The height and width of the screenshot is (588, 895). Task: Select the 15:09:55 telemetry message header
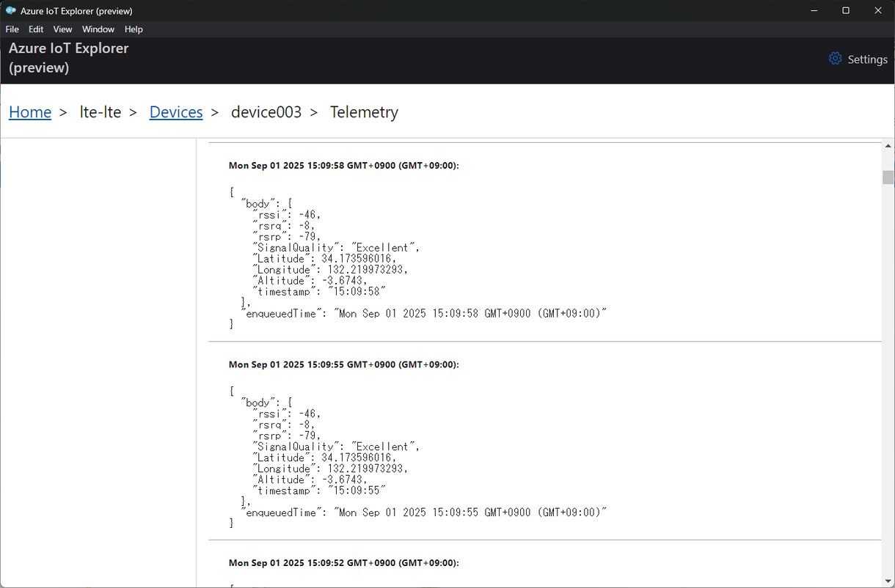pos(344,364)
